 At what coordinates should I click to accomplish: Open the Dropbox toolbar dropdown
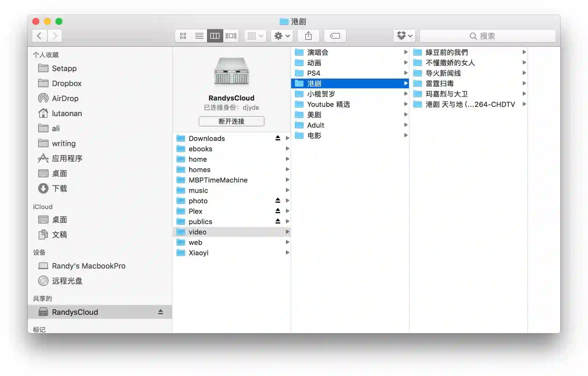pos(404,36)
